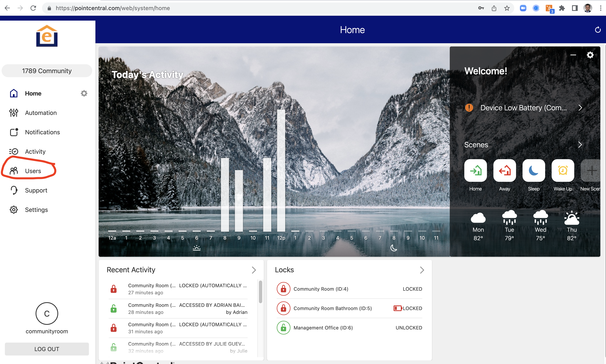Expand the Locks panel chevron
The width and height of the screenshot is (606, 364).
[x=422, y=270]
